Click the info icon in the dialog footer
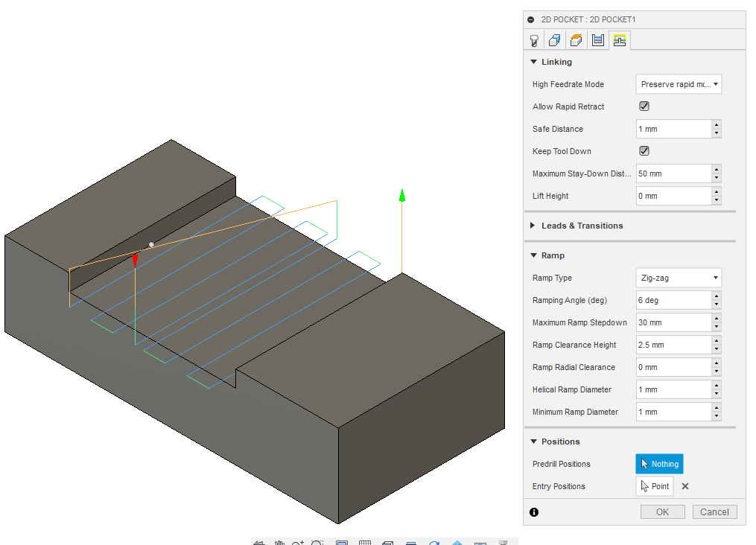The image size is (756, 545). (x=534, y=512)
